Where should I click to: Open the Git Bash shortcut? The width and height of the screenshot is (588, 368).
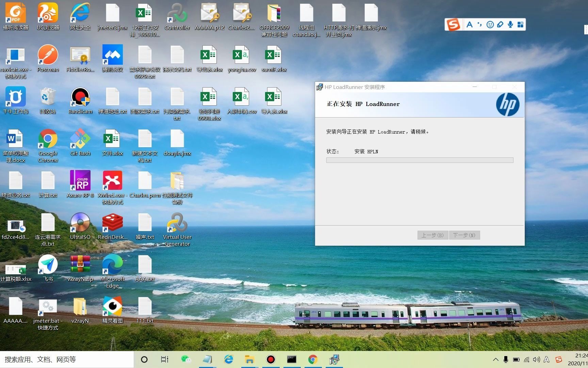pyautogui.click(x=80, y=142)
